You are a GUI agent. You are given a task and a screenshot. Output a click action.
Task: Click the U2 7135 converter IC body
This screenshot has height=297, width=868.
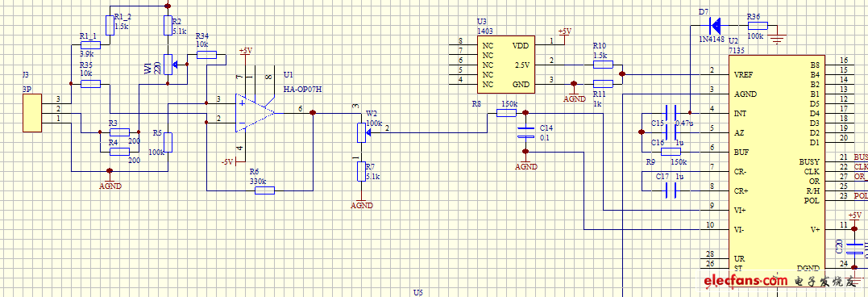[776, 166]
